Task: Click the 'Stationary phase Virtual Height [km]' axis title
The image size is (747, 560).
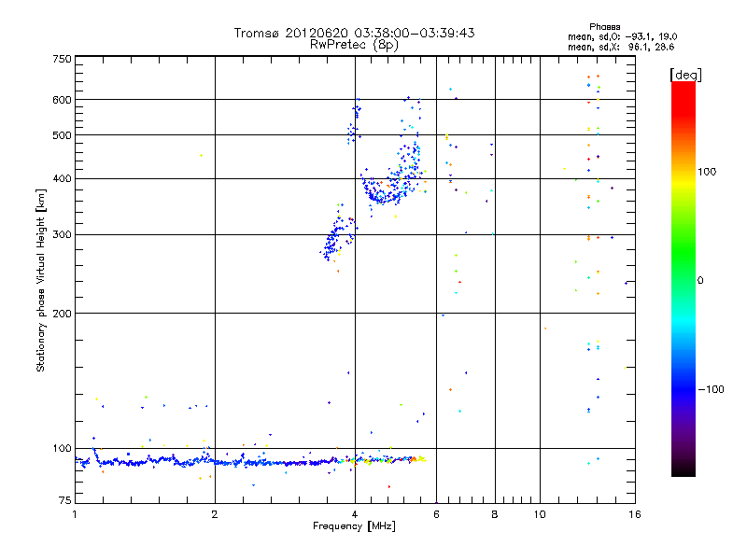Action: 41,280
